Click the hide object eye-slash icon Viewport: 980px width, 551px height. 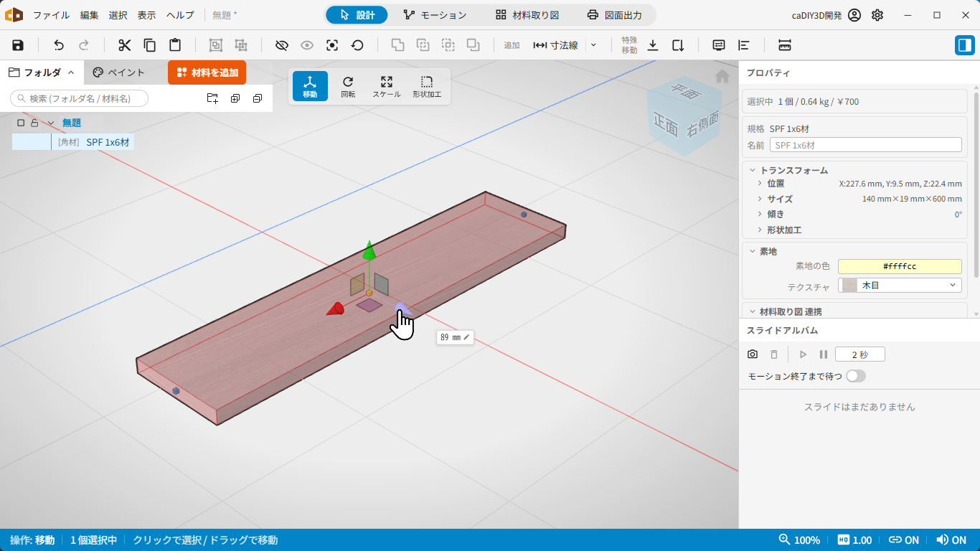[282, 45]
